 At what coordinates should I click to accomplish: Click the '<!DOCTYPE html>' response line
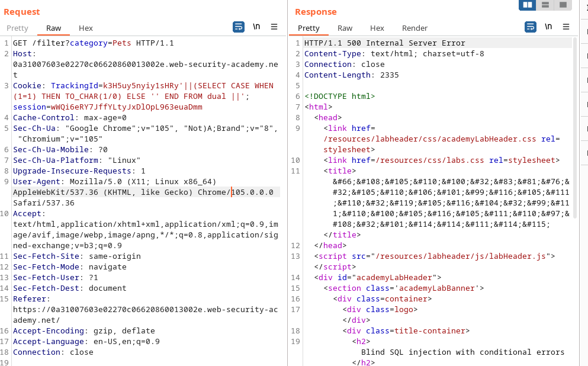pos(339,97)
